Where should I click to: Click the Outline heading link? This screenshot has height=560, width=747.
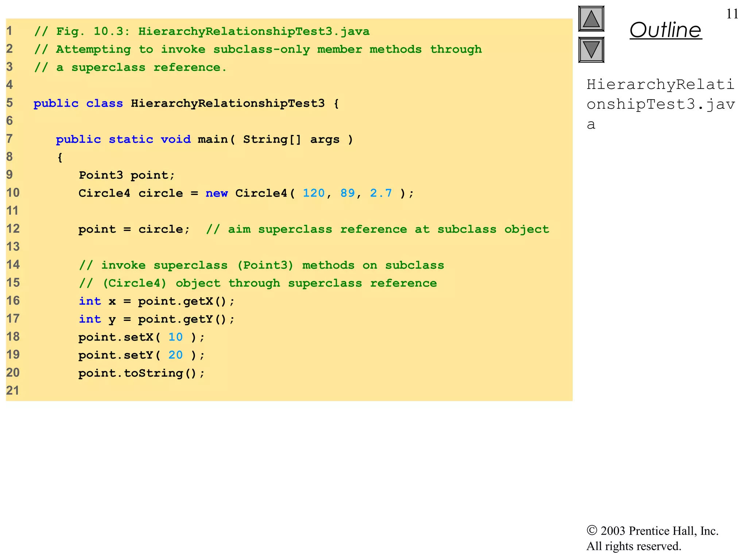coord(666,30)
